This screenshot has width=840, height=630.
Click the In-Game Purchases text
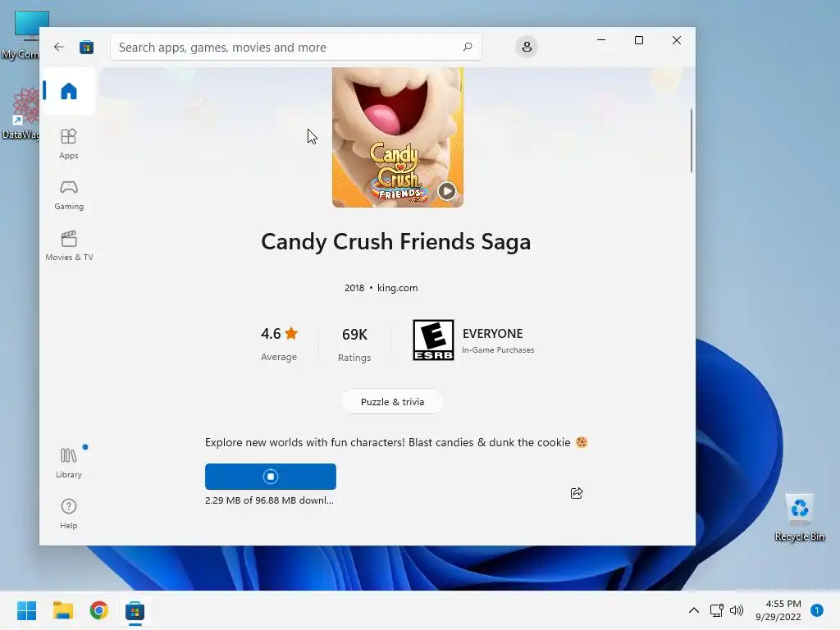498,349
